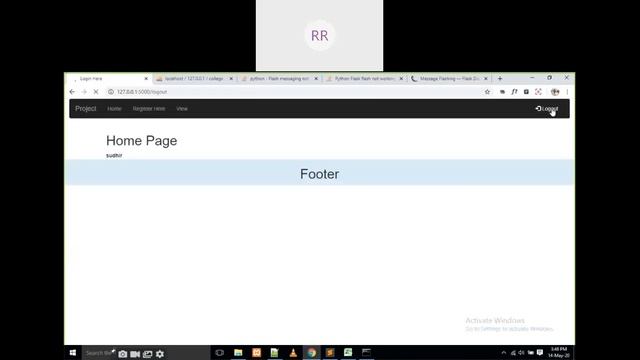640x360 pixels.
Task: Click the 'sudhir' username text
Action: (114, 156)
